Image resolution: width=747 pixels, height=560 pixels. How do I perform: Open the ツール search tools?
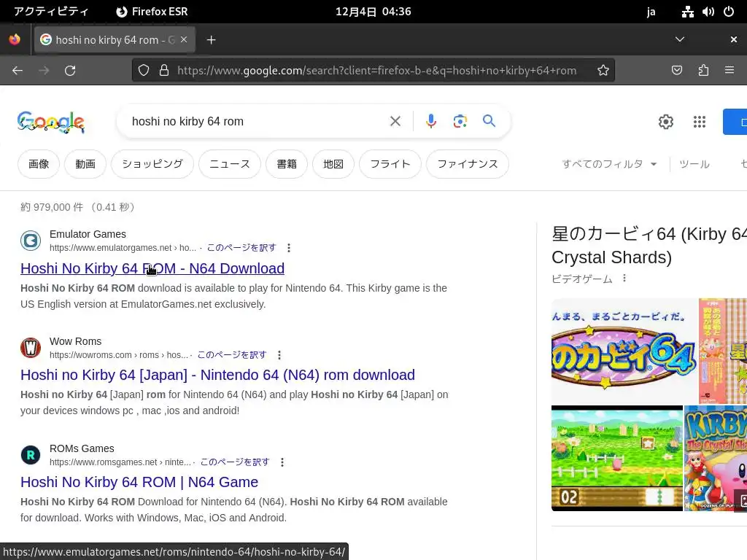[x=694, y=164]
